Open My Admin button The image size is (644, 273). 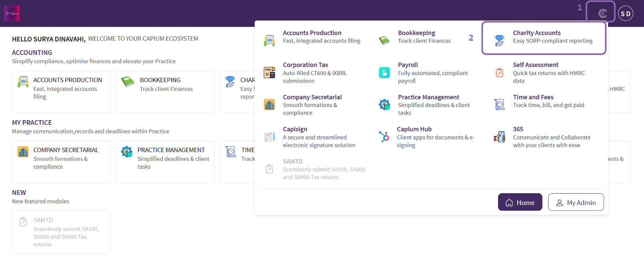click(x=576, y=202)
